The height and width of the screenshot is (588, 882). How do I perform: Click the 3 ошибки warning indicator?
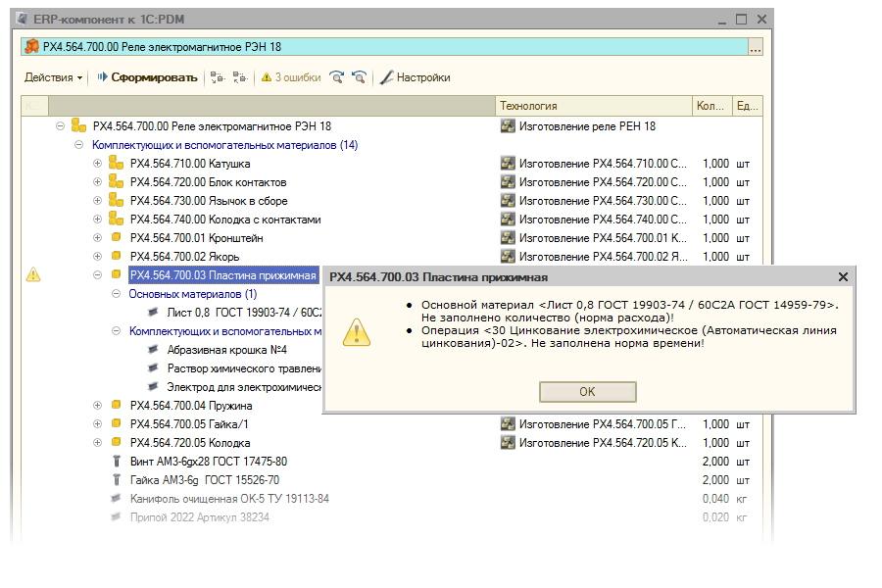[290, 77]
